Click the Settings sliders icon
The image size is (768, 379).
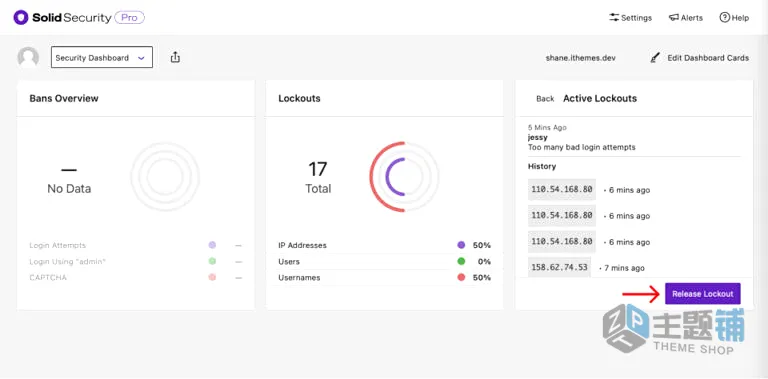[614, 18]
